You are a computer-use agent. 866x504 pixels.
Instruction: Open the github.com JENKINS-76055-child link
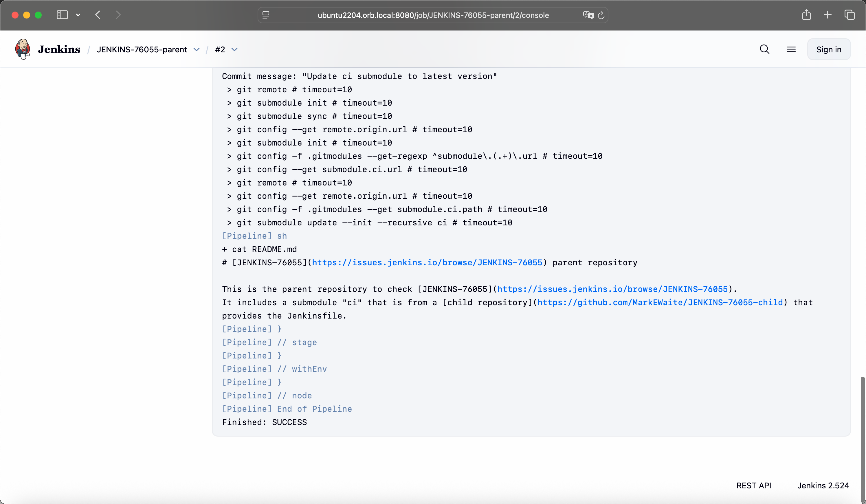(660, 302)
